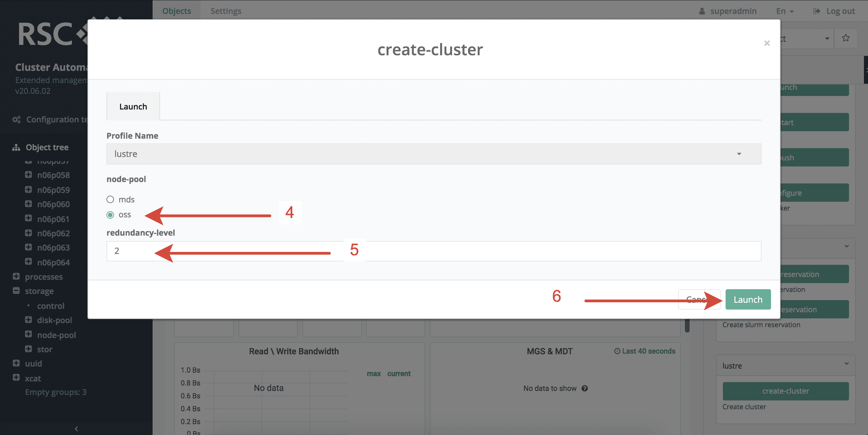868x435 pixels.
Task: Click the help icon beside No data to show
Action: (x=586, y=388)
